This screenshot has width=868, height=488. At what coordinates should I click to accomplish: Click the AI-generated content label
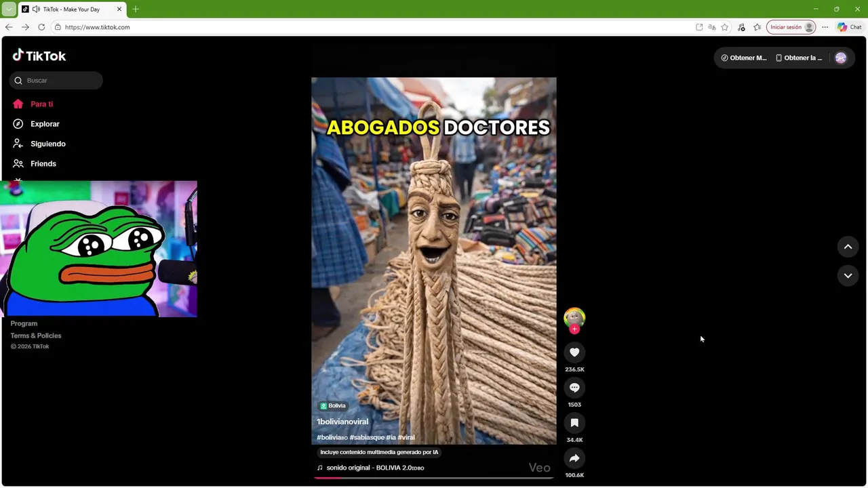379,452
